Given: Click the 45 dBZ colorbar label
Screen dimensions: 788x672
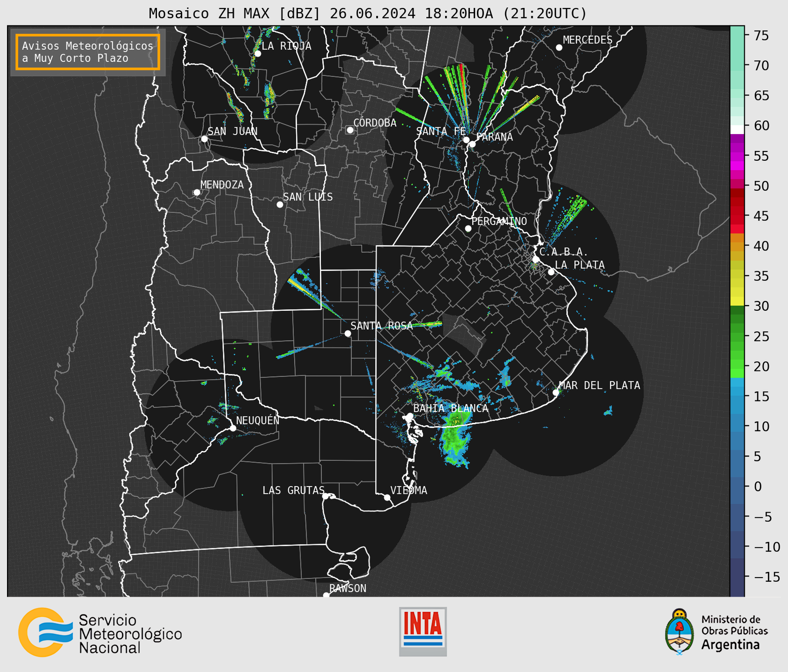Looking at the screenshot, I should coord(761,216).
